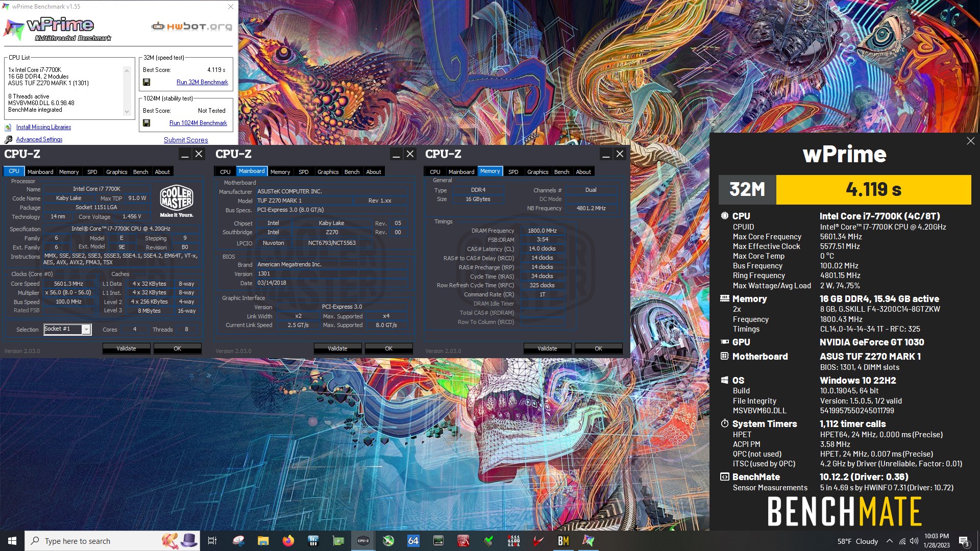Open the Wi-Fi network tray icon
The width and height of the screenshot is (980, 551).
tap(902, 541)
